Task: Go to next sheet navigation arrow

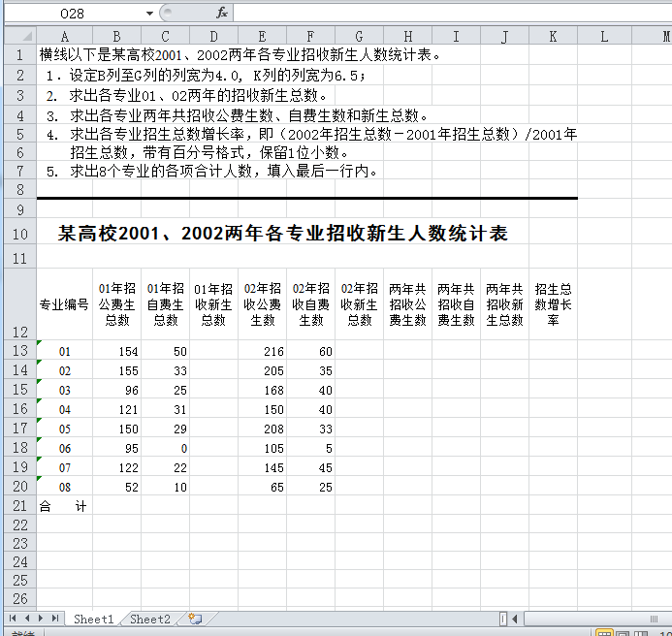Action: pyautogui.click(x=41, y=618)
